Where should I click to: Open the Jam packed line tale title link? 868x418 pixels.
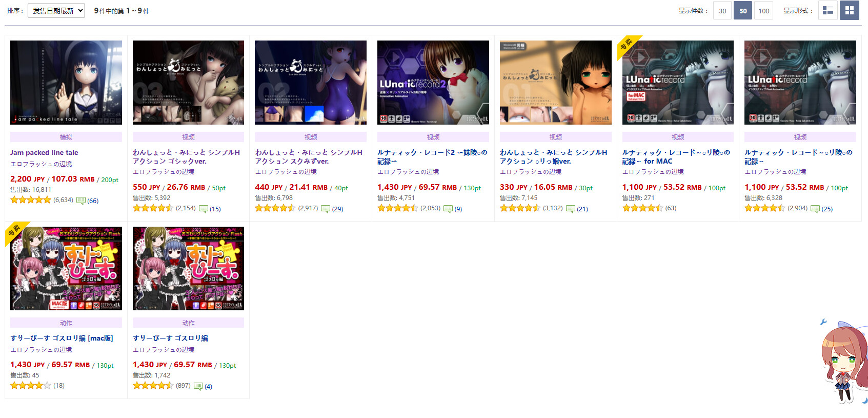44,152
